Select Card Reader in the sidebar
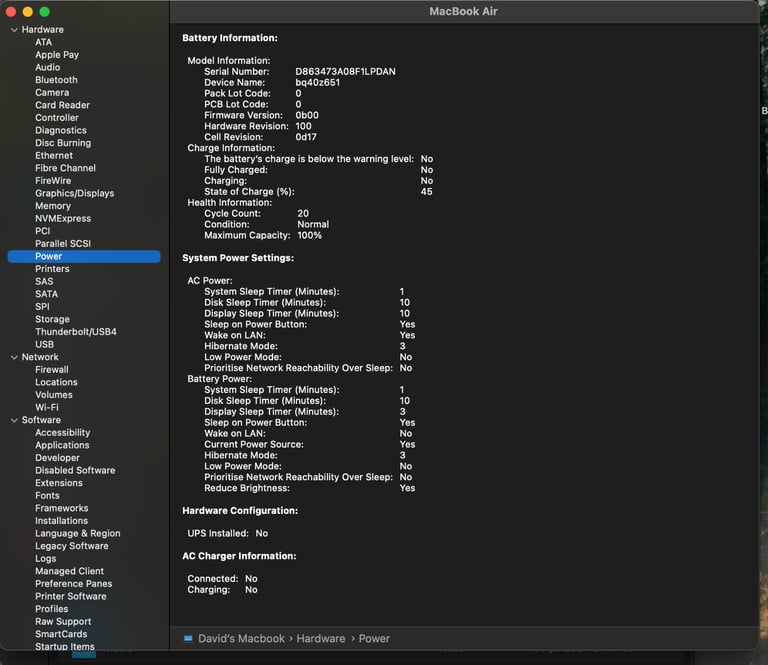 coord(62,105)
